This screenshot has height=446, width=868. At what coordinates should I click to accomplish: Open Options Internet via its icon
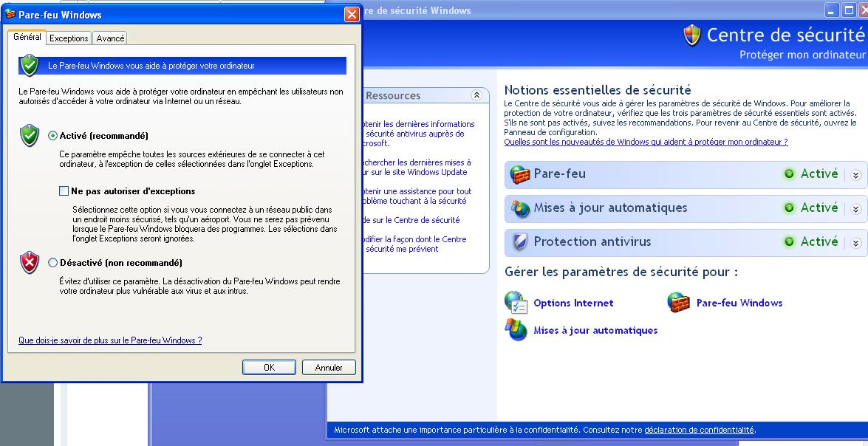[516, 302]
